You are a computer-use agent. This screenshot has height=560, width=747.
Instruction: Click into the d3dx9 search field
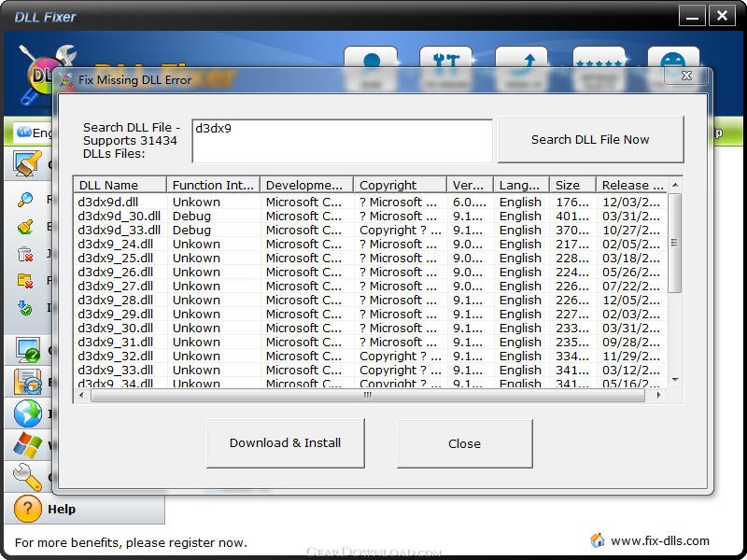click(342, 141)
